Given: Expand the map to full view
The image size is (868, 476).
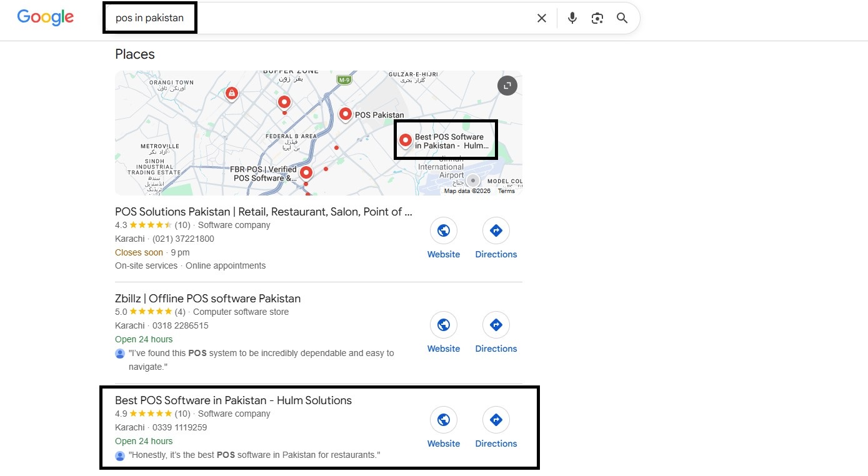Looking at the screenshot, I should pyautogui.click(x=507, y=86).
